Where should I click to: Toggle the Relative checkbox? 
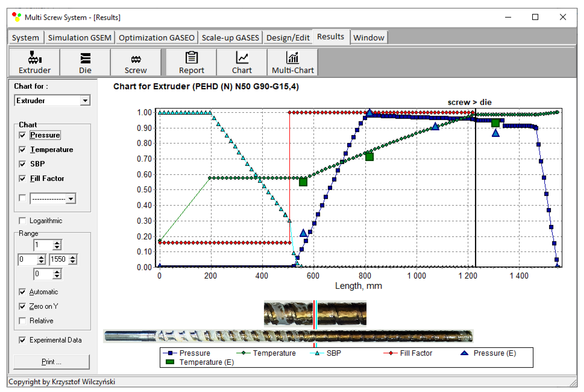pos(22,321)
